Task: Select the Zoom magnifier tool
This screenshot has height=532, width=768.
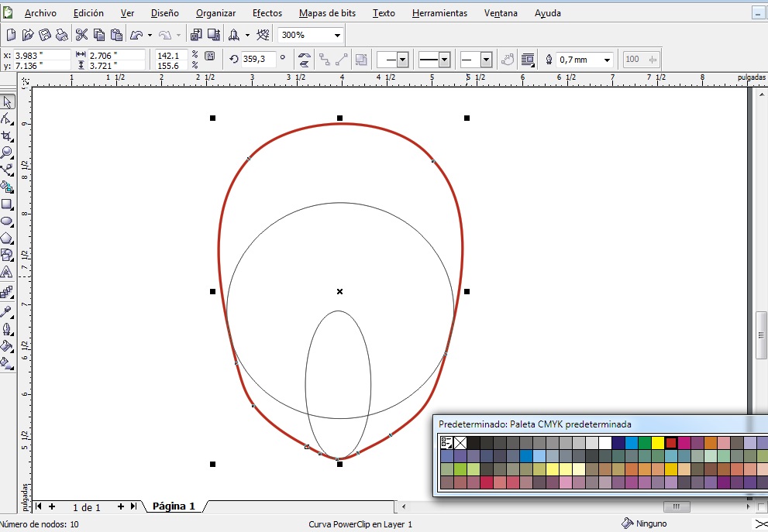Action: pyautogui.click(x=7, y=153)
